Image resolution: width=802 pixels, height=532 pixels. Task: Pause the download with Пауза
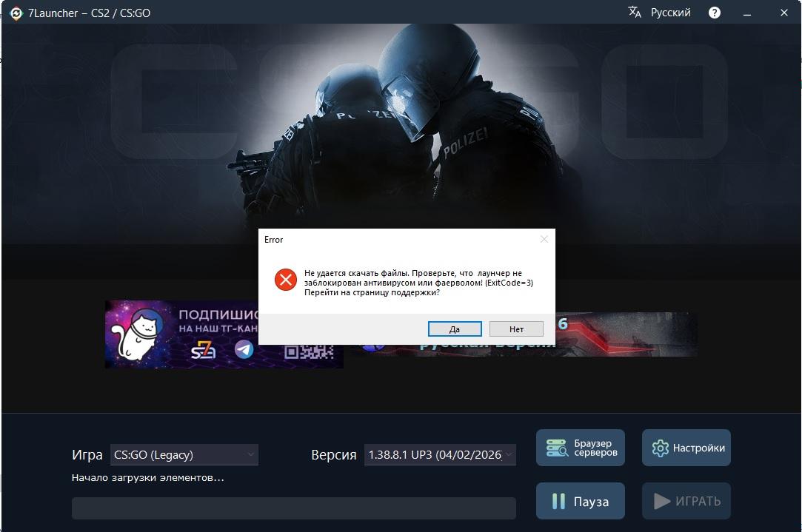click(x=580, y=502)
